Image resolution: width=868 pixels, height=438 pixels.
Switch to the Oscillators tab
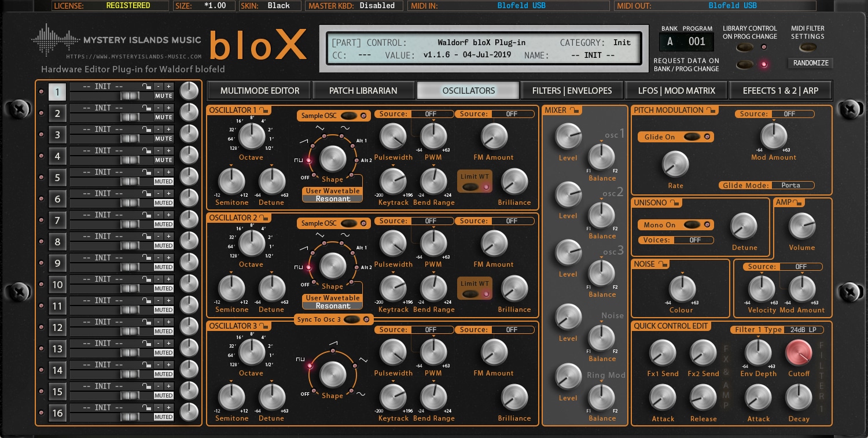468,90
